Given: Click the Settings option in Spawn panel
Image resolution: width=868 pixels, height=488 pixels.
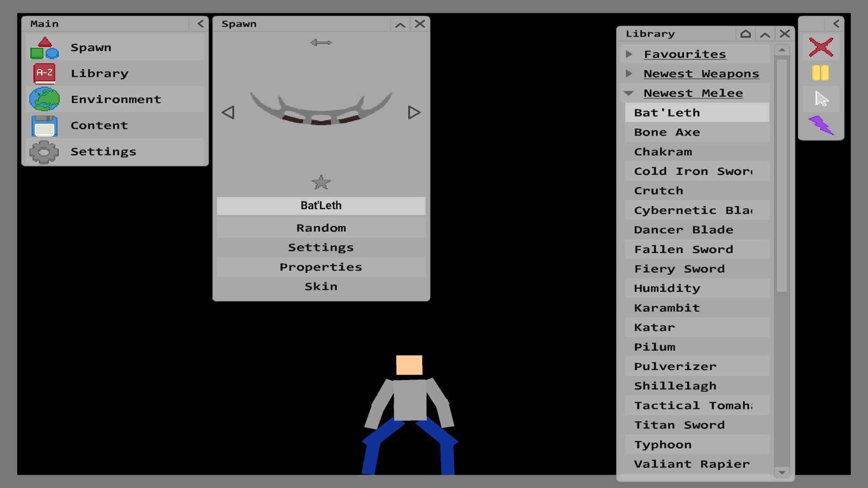Looking at the screenshot, I should (x=321, y=247).
